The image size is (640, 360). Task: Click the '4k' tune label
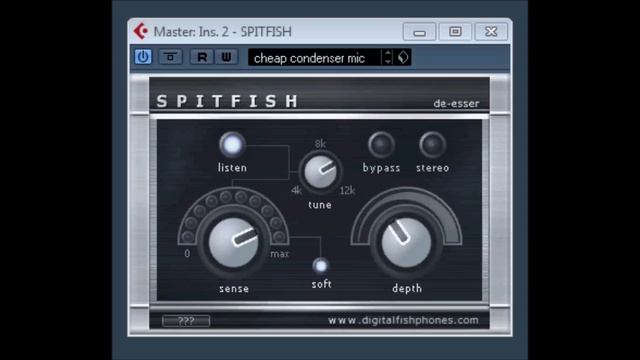click(x=296, y=191)
